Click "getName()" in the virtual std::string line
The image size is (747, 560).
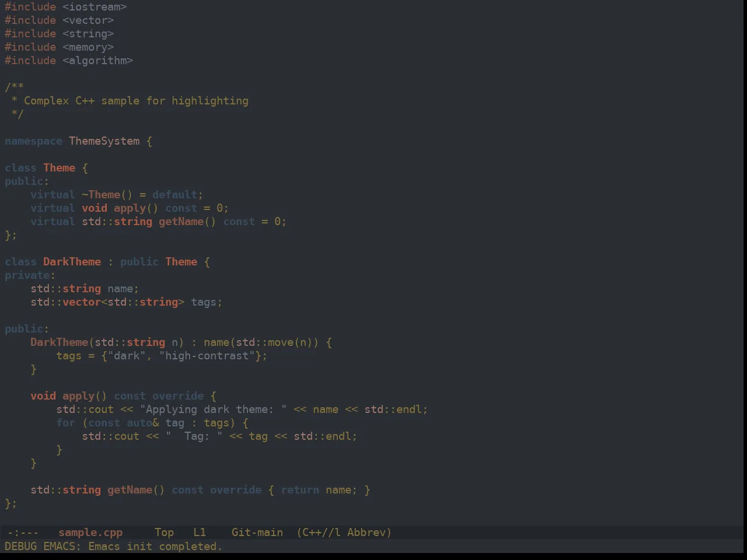187,222
